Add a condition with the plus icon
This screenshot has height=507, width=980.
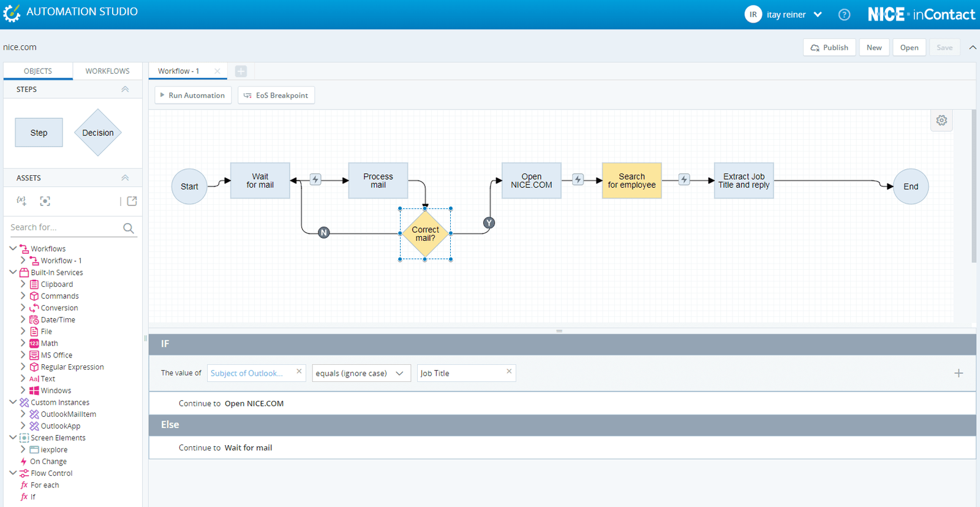point(959,373)
